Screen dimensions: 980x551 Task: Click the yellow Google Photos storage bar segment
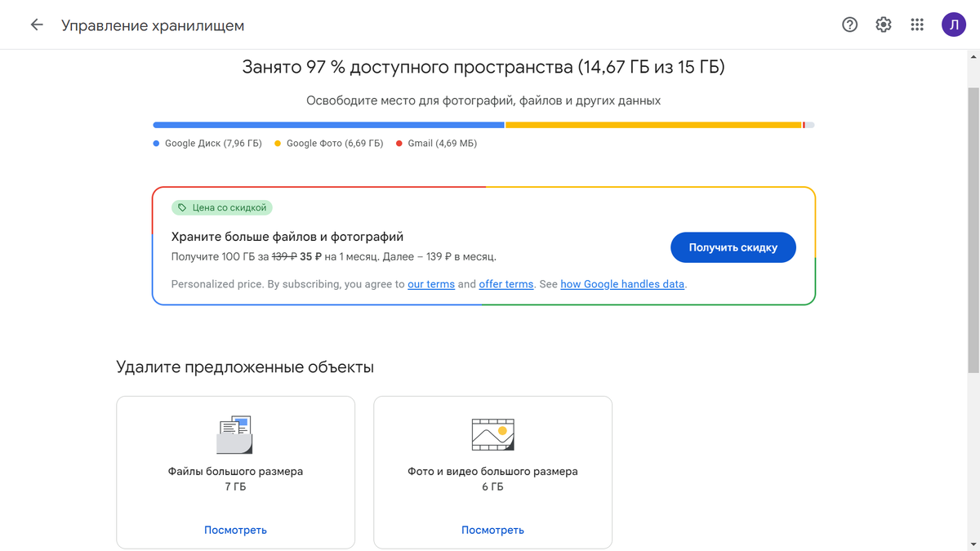(653, 125)
